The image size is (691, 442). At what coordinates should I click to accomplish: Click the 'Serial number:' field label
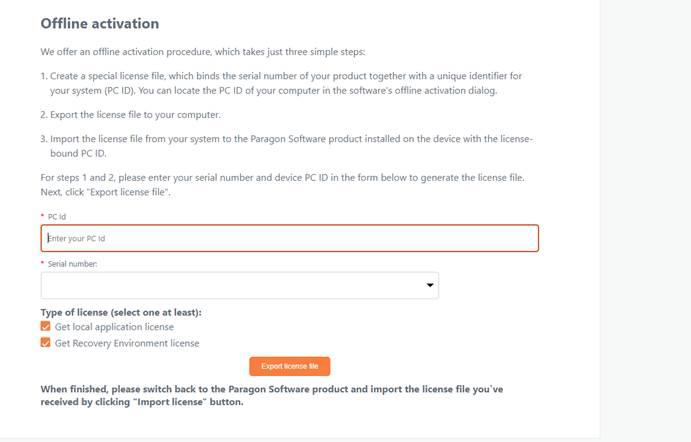[72, 264]
